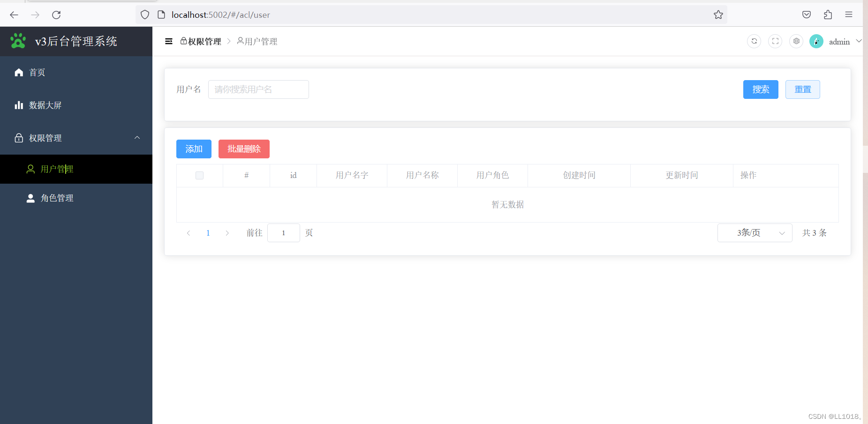
Task: Click the 添加 button
Action: tap(194, 149)
